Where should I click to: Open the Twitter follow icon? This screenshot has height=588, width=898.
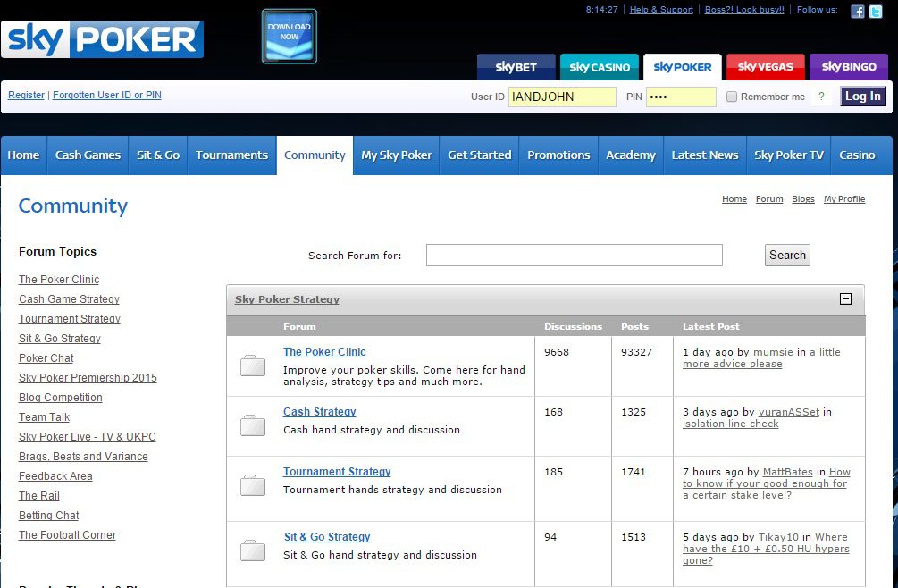coord(876,11)
